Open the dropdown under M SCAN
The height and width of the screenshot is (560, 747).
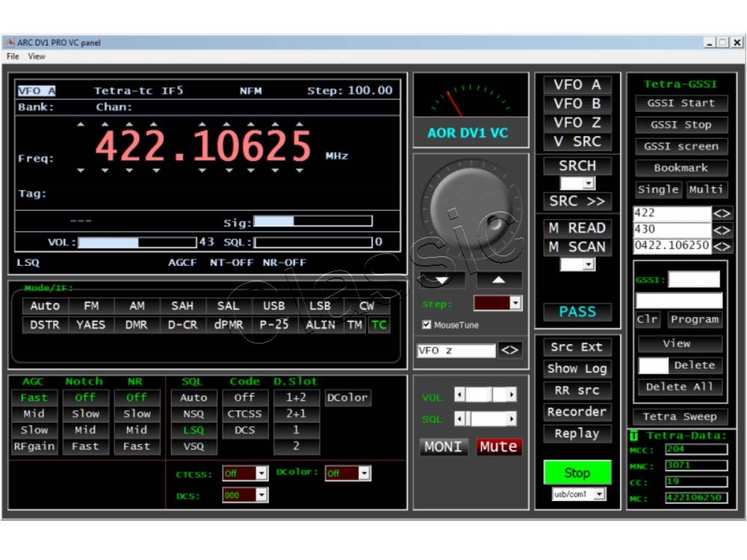pyautogui.click(x=589, y=264)
